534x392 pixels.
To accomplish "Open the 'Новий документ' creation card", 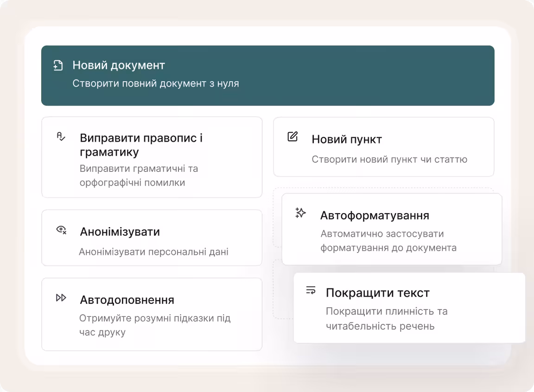I will tap(267, 75).
